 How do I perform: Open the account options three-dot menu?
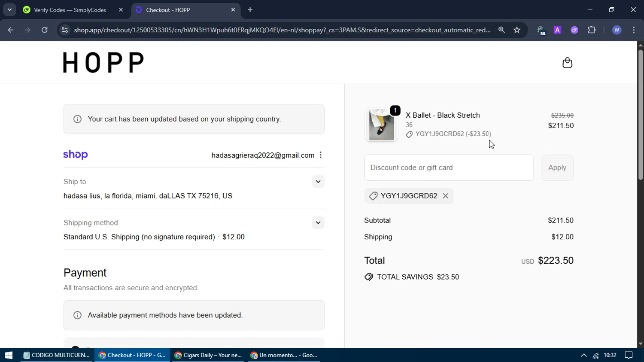click(x=321, y=155)
